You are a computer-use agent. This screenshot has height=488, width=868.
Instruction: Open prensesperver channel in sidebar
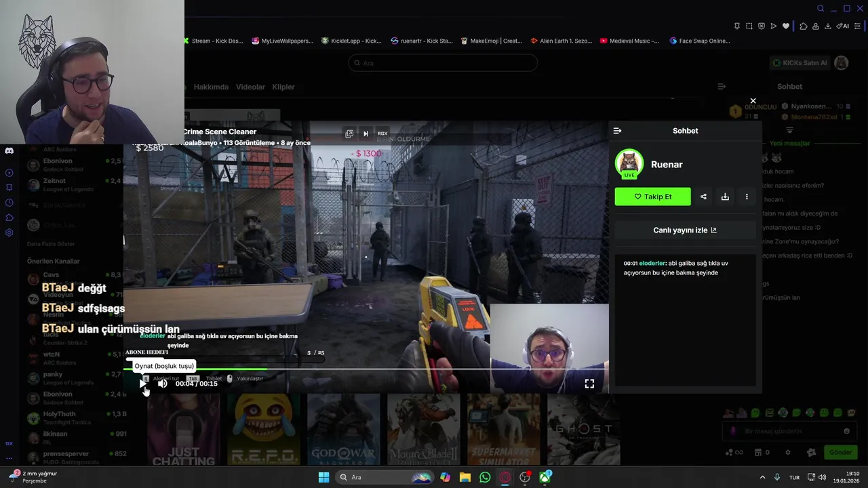point(75,457)
